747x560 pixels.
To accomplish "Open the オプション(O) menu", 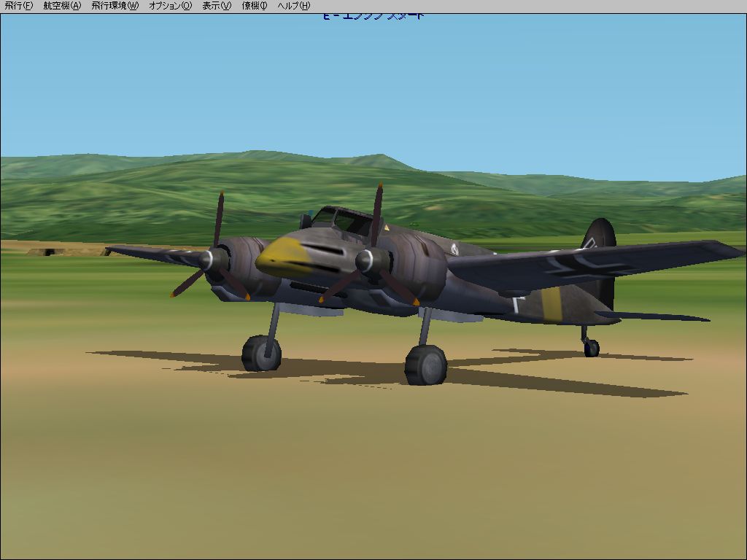I will (171, 6).
